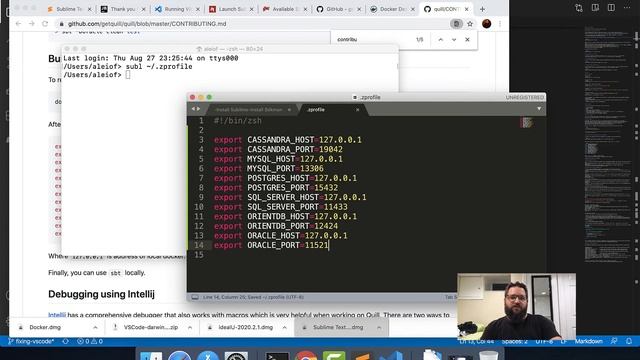Open VS Code errors and warnings indicator
640x360 pixels.
(x=90, y=341)
